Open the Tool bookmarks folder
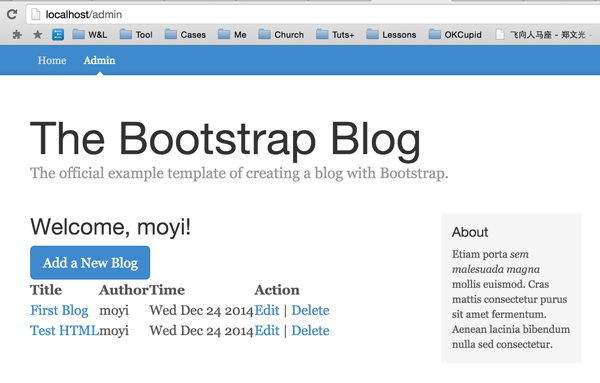 [136, 35]
